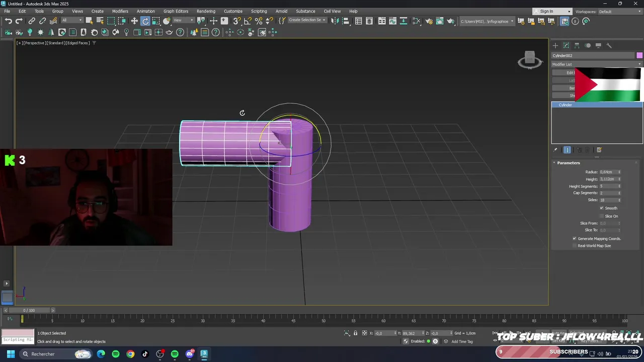Viewport: 644px width, 362px height.
Task: Toggle Generate Mapping Coords checkbox
Action: 575,238
